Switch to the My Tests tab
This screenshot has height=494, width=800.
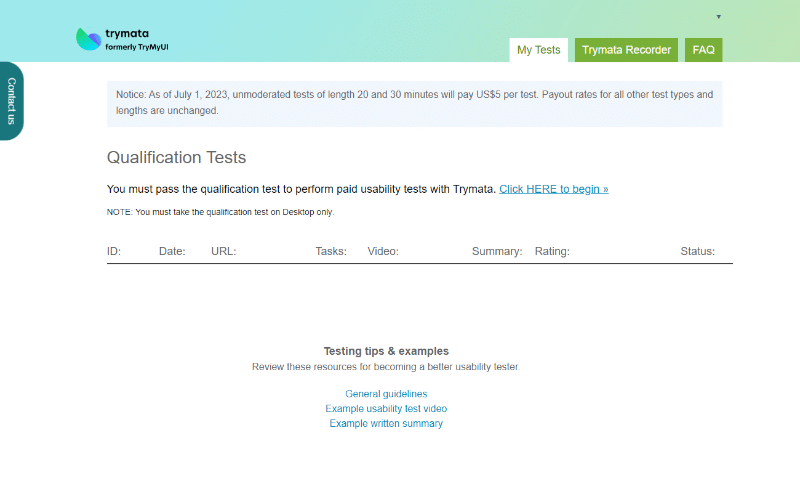tap(538, 50)
